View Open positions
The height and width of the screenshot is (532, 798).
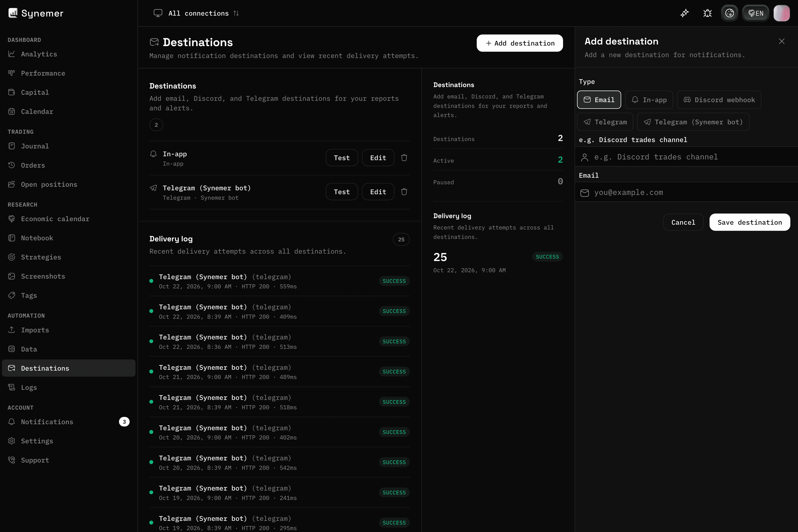click(x=69, y=185)
